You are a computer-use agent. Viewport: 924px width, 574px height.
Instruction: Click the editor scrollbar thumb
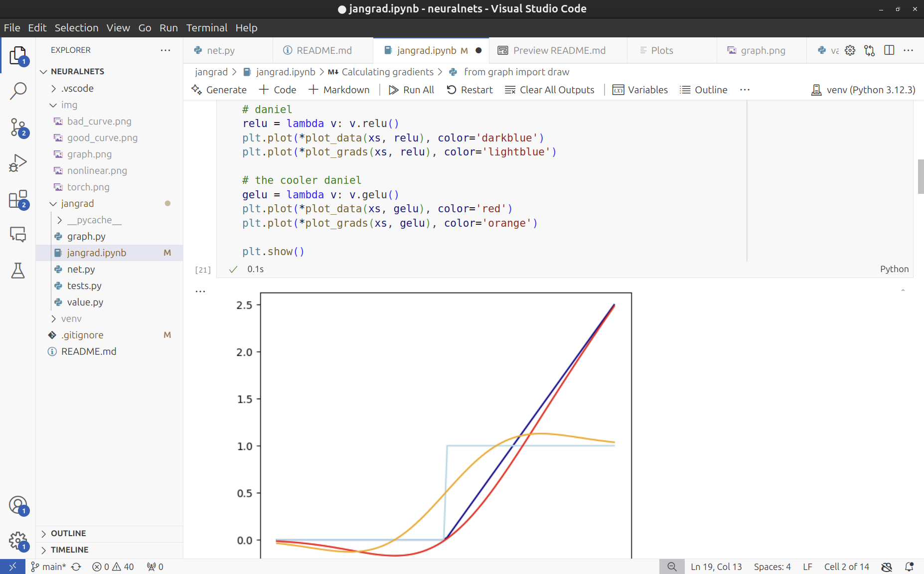point(920,177)
